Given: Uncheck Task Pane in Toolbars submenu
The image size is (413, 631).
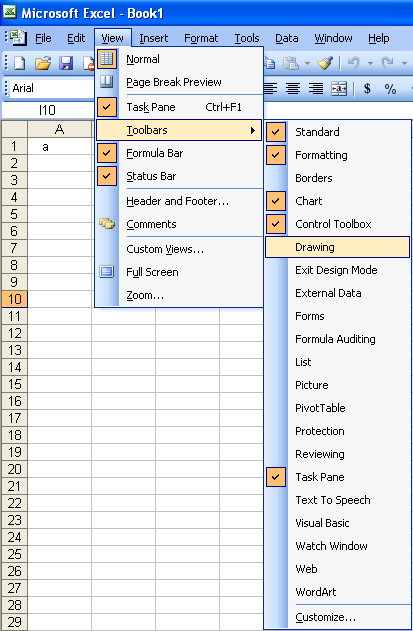Looking at the screenshot, I should [276, 477].
